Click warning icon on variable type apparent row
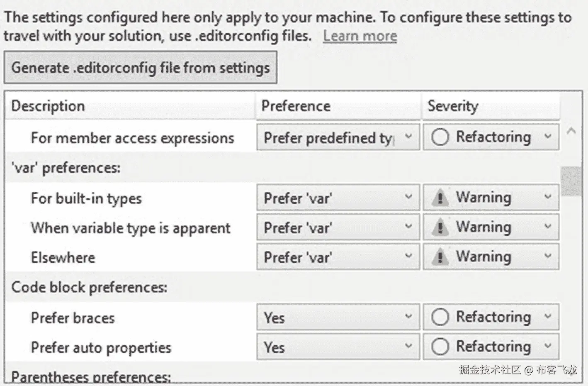This screenshot has width=588, height=386. pyautogui.click(x=440, y=227)
